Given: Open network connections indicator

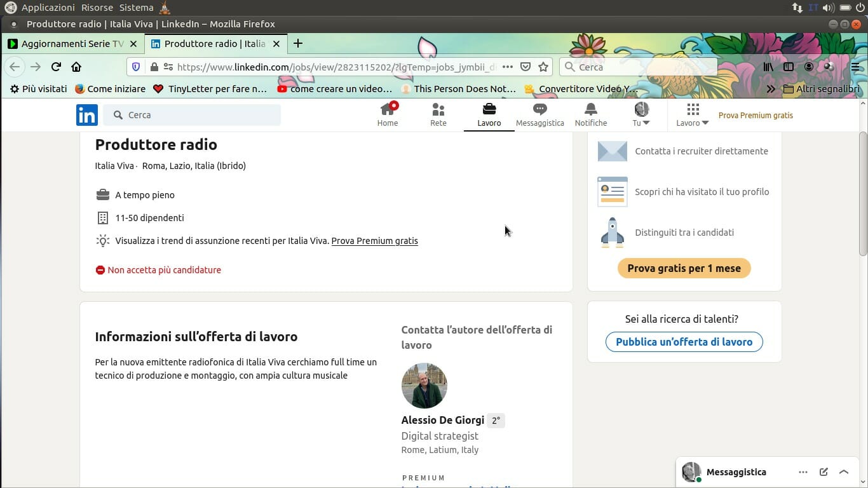Looking at the screenshot, I should 797,8.
